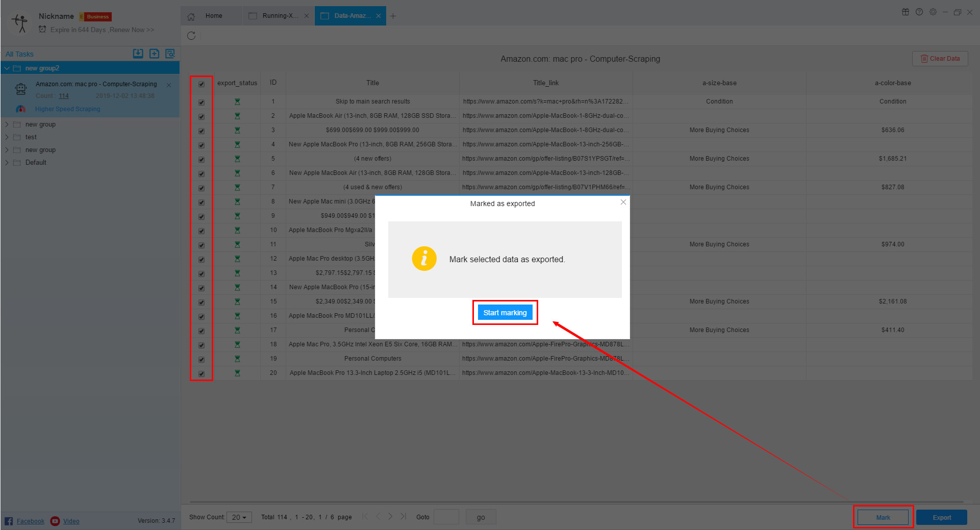Image resolution: width=980 pixels, height=530 pixels.
Task: Click the info icon in the dialog
Action: (424, 259)
